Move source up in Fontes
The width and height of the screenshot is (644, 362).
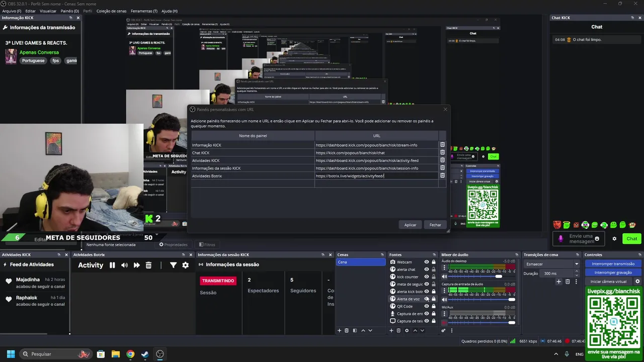[x=415, y=330]
